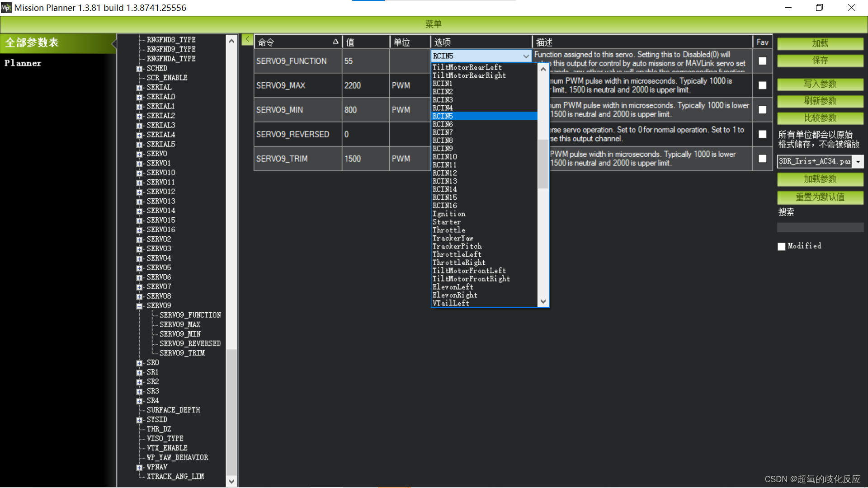Tick the Fav checkbox for SERVO9_FUNCTION
868x488 pixels.
coord(762,61)
